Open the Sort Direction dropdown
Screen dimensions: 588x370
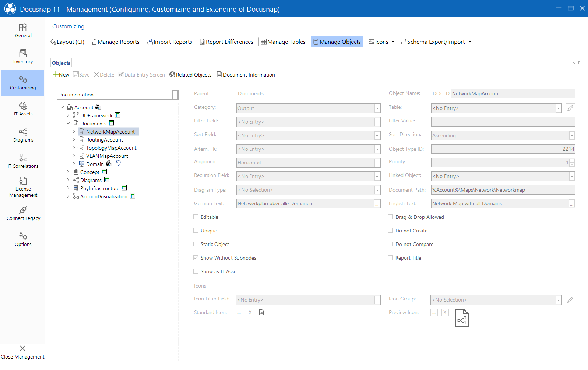pos(572,136)
